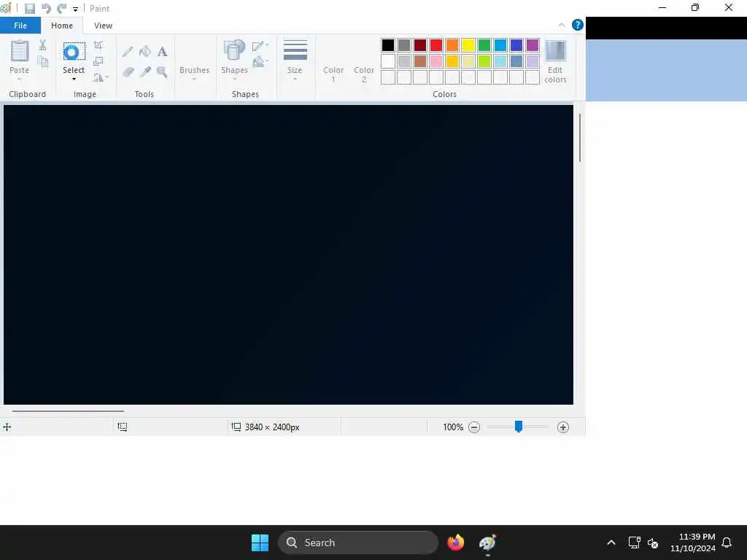Click the Undo arrow in title bar

[x=46, y=9]
